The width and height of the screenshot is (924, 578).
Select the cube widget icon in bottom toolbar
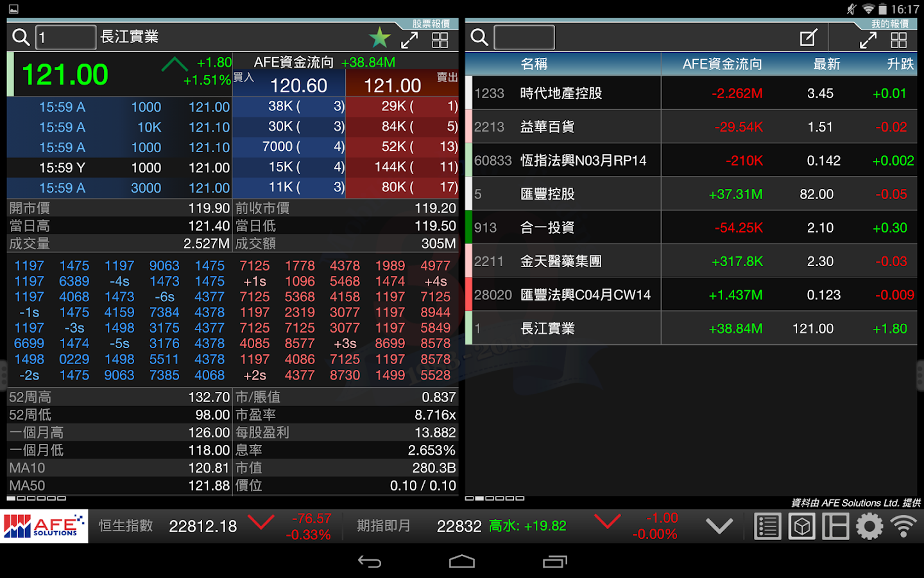tap(801, 525)
